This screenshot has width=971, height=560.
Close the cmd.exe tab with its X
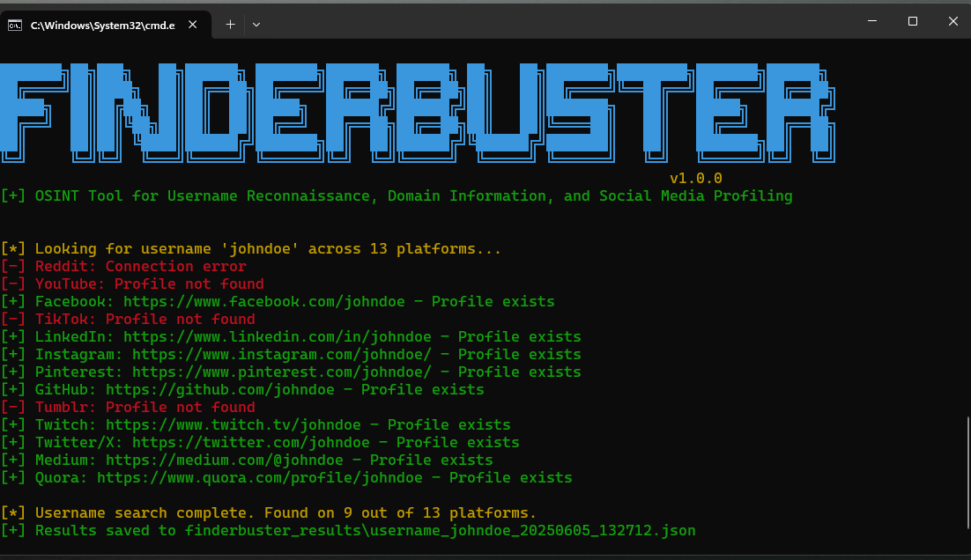point(192,25)
